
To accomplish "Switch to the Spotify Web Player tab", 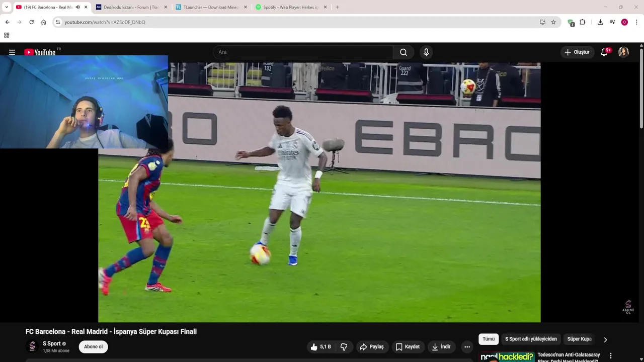I will 290,7.
